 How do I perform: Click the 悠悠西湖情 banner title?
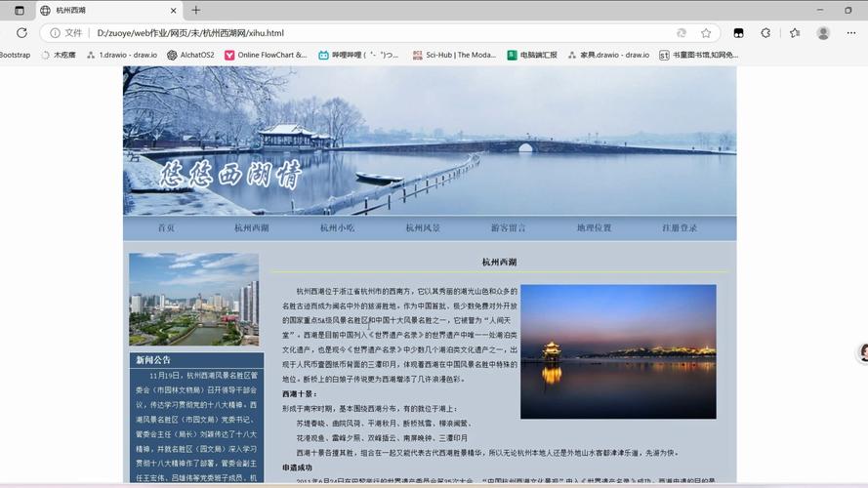click(x=230, y=175)
